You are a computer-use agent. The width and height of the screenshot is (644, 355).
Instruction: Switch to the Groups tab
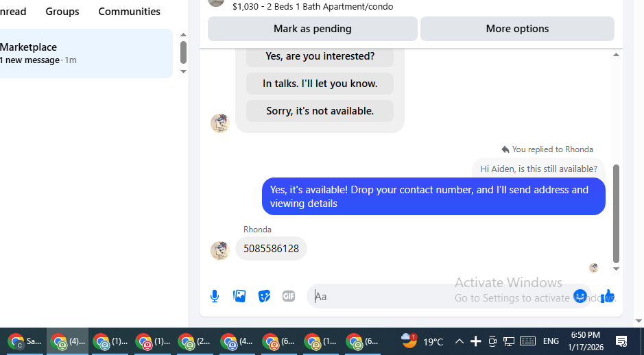click(x=62, y=12)
